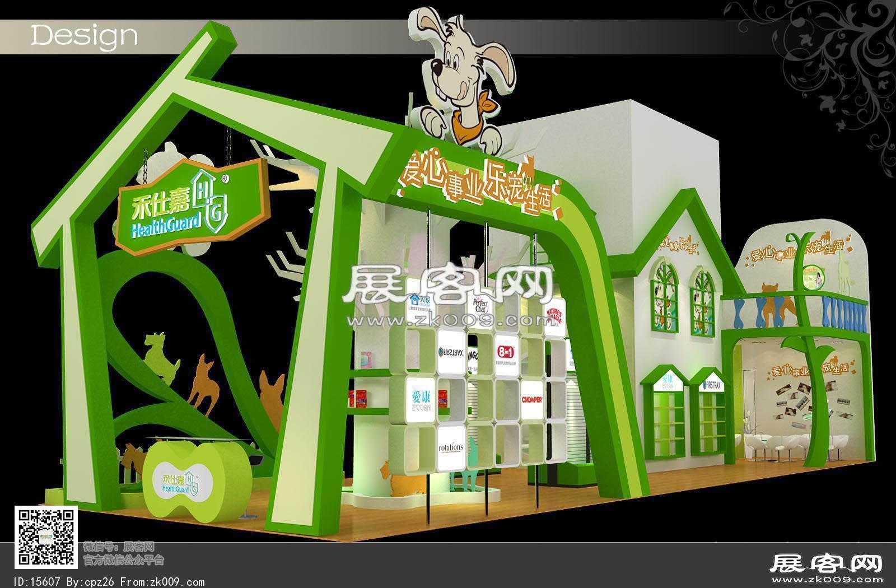Screen dimensions: 896x588
Task: Click the www.zk009.com logo in footer
Action: coord(827,568)
